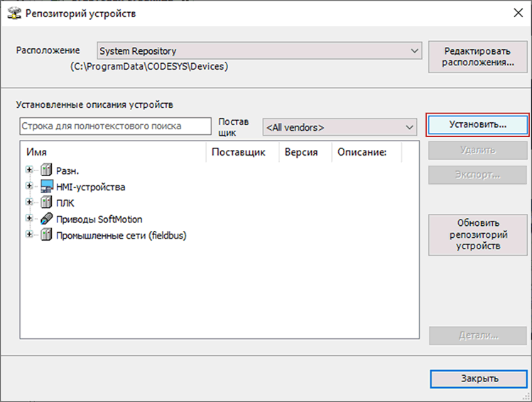Open the All vendors dropdown
The width and height of the screenshot is (532, 402).
click(x=340, y=127)
